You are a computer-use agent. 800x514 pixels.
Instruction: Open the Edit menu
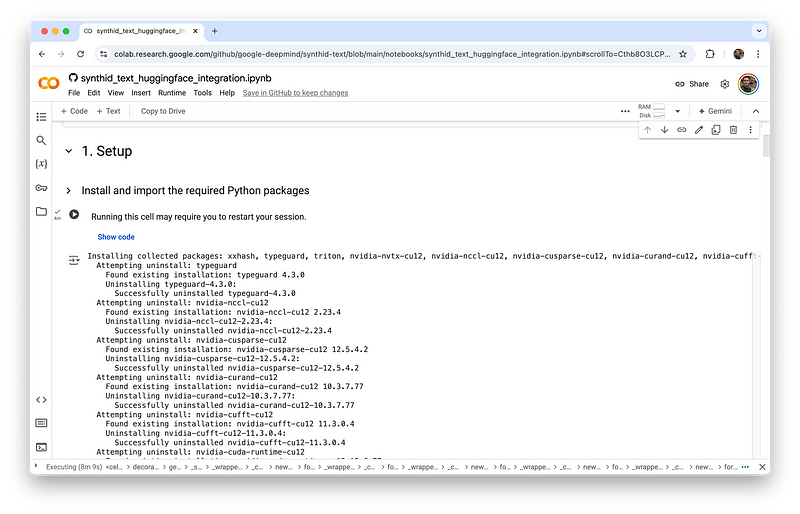point(94,93)
